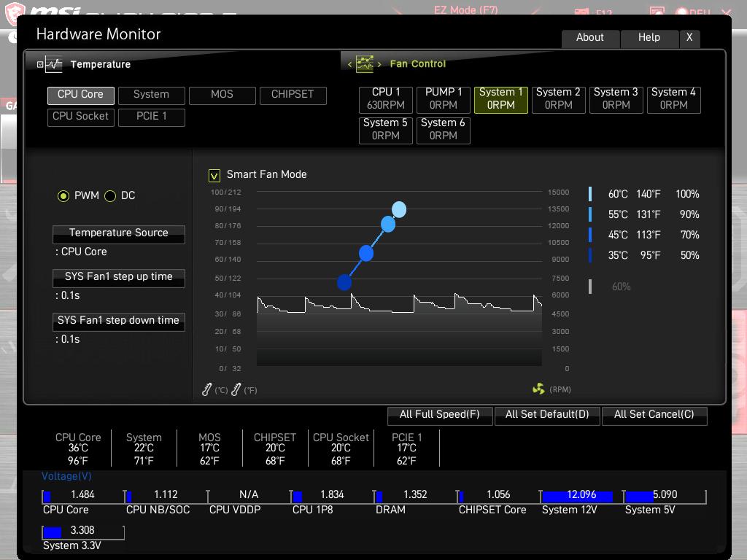Click the 55°C 90% legend color bar
Viewport: 747px width, 560px height.
pyautogui.click(x=590, y=214)
